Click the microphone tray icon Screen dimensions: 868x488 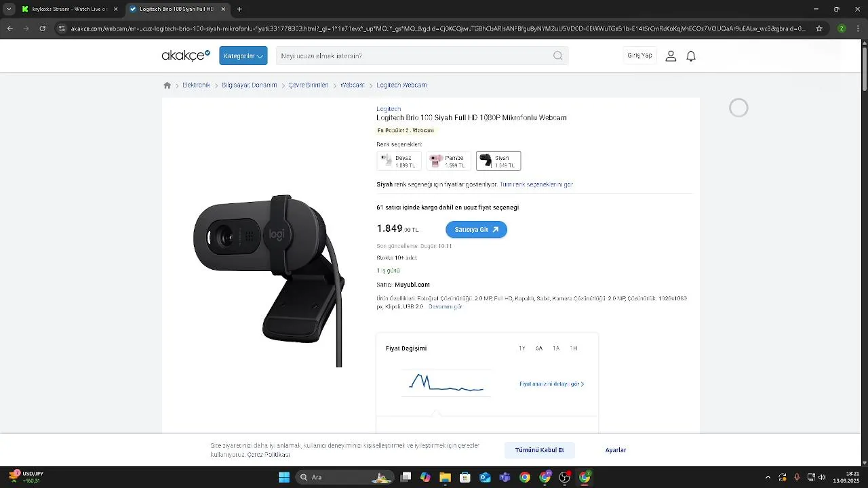tap(797, 477)
